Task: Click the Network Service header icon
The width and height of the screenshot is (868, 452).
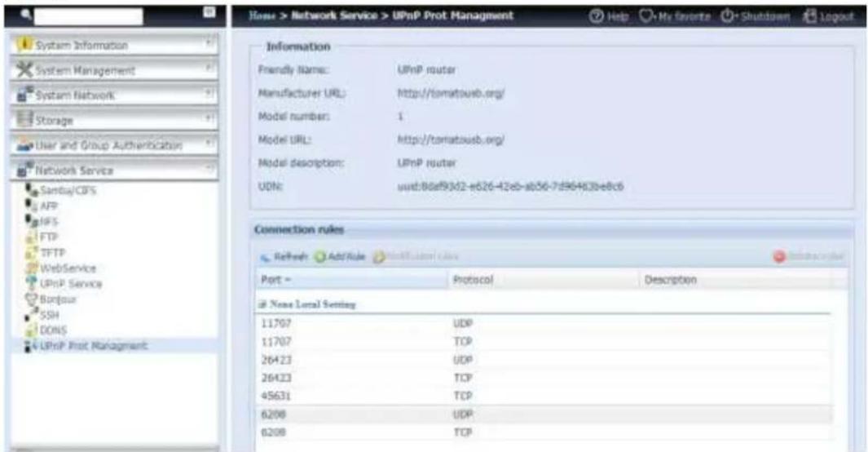Action: [x=25, y=170]
